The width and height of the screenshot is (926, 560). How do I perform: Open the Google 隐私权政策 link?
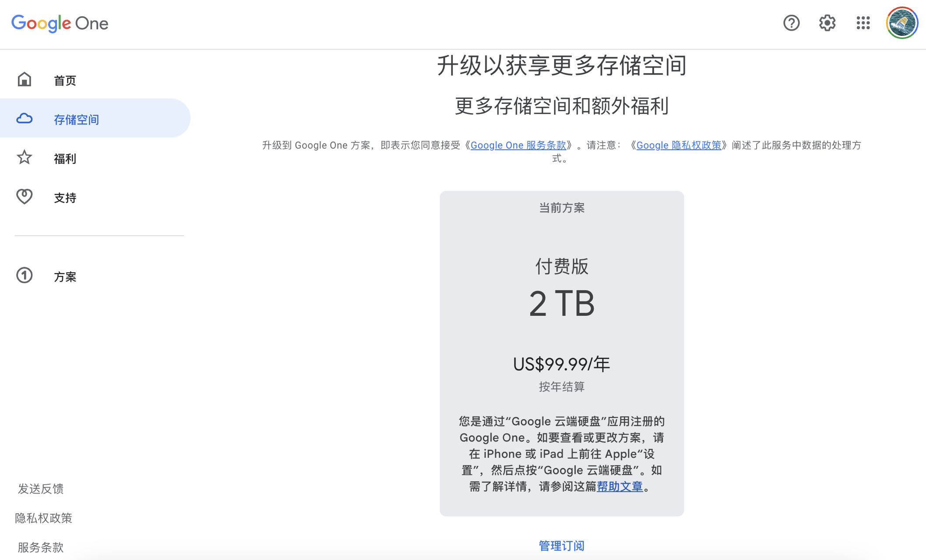click(x=679, y=145)
